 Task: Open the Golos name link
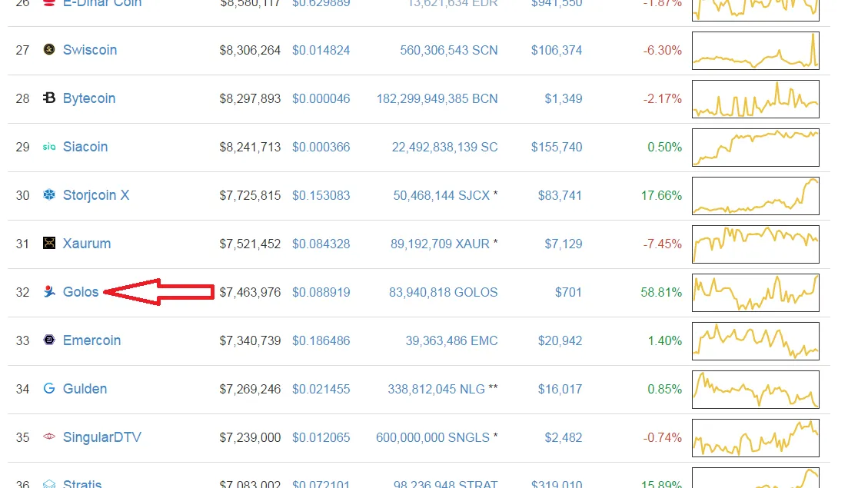click(x=80, y=292)
